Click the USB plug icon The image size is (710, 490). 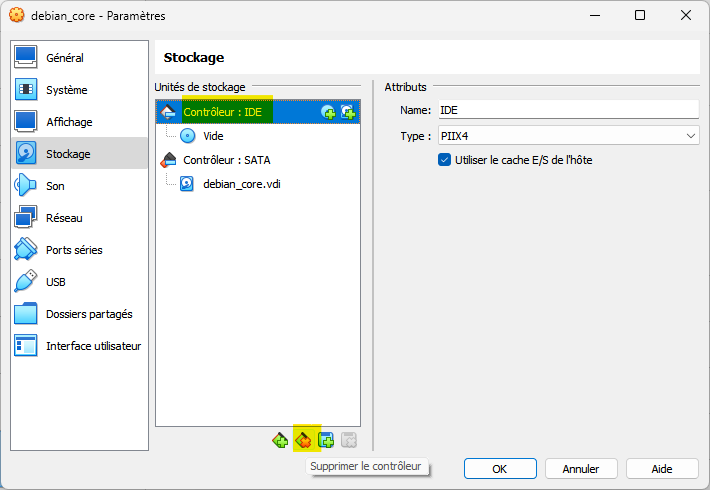25,281
